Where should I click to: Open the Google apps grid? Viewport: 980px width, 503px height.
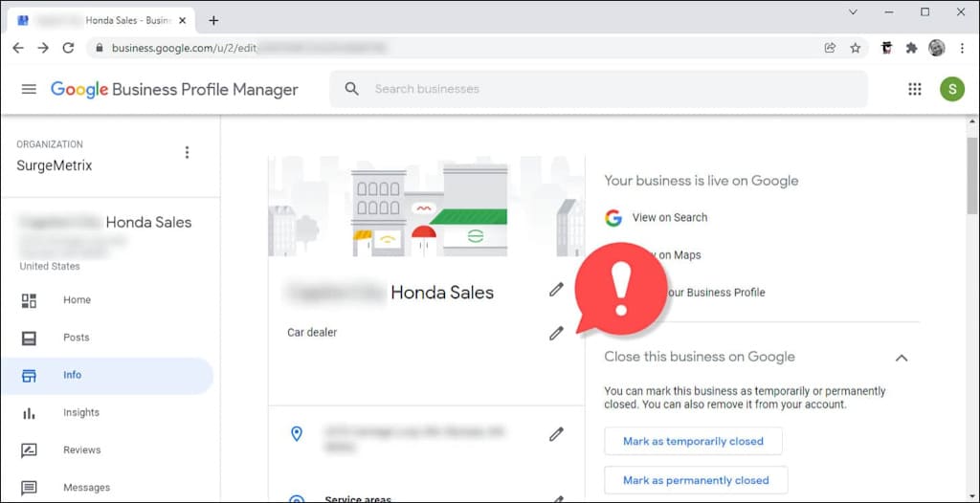click(914, 89)
